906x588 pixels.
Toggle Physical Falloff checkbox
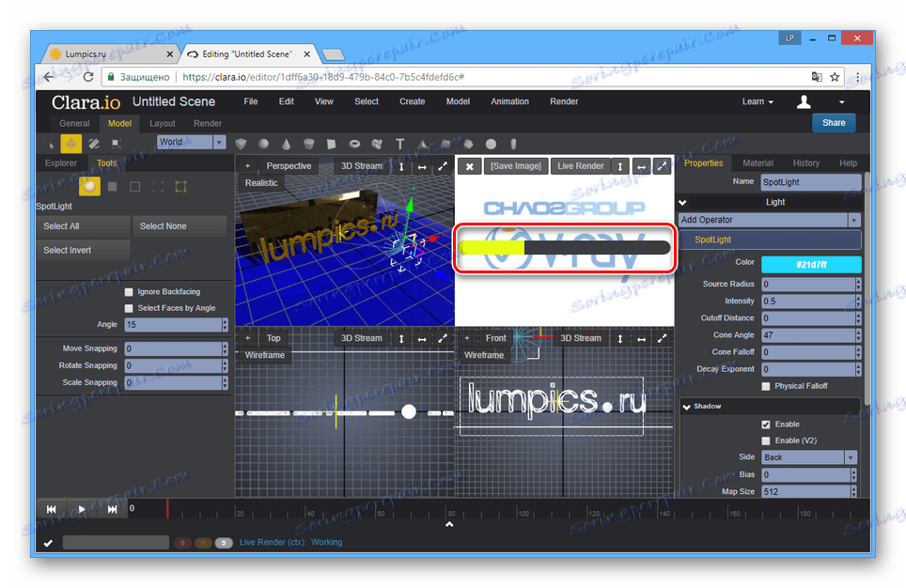point(766,386)
